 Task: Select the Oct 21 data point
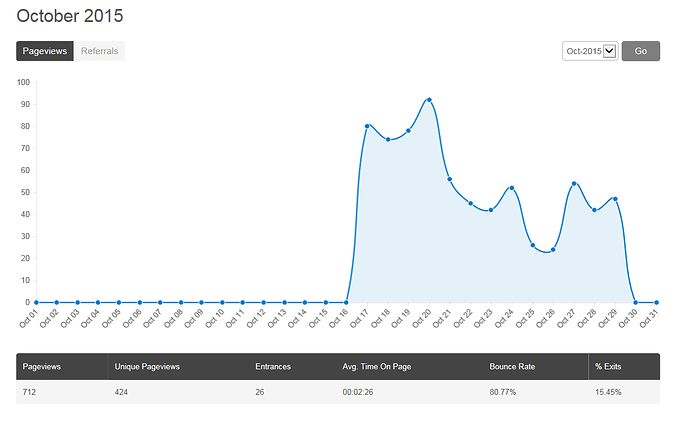449,179
